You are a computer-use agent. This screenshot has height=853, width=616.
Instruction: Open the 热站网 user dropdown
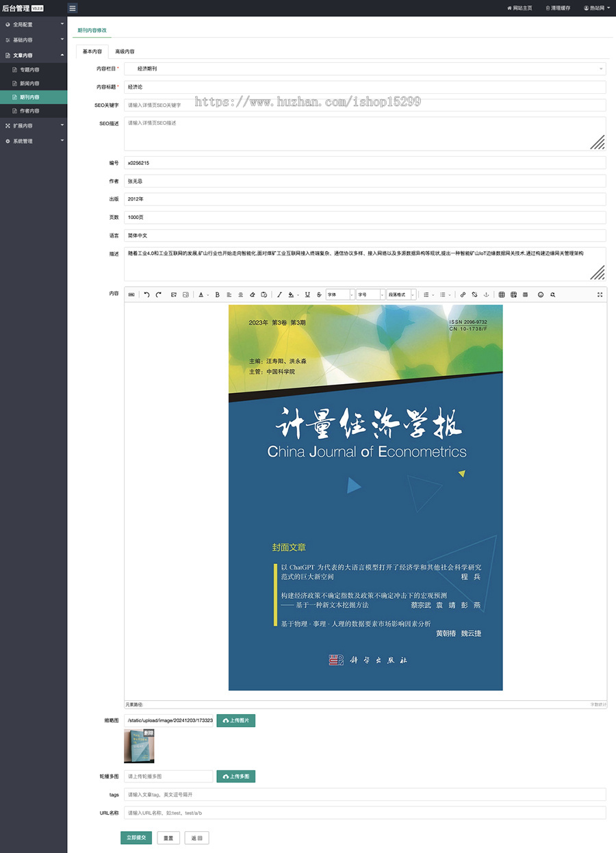coord(597,8)
